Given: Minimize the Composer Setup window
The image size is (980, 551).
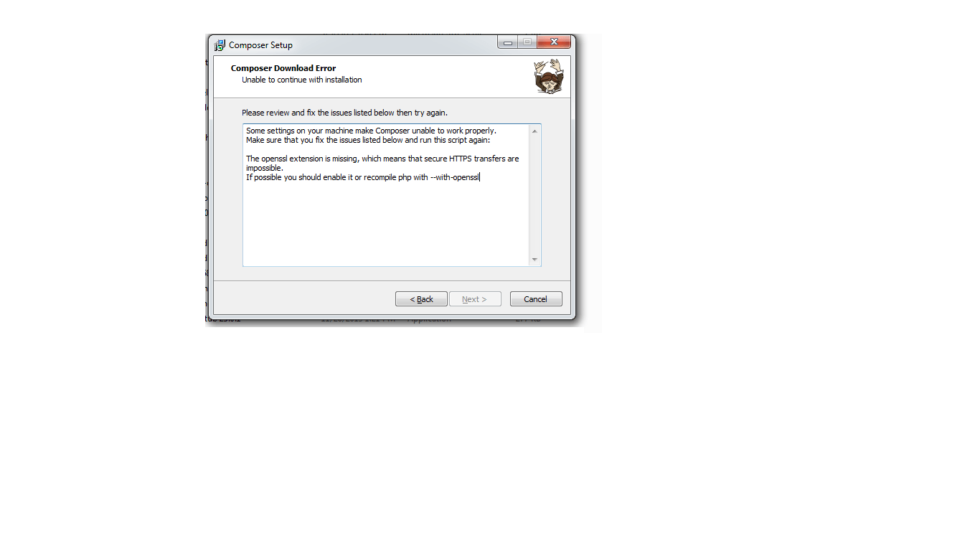Looking at the screenshot, I should tap(508, 42).
